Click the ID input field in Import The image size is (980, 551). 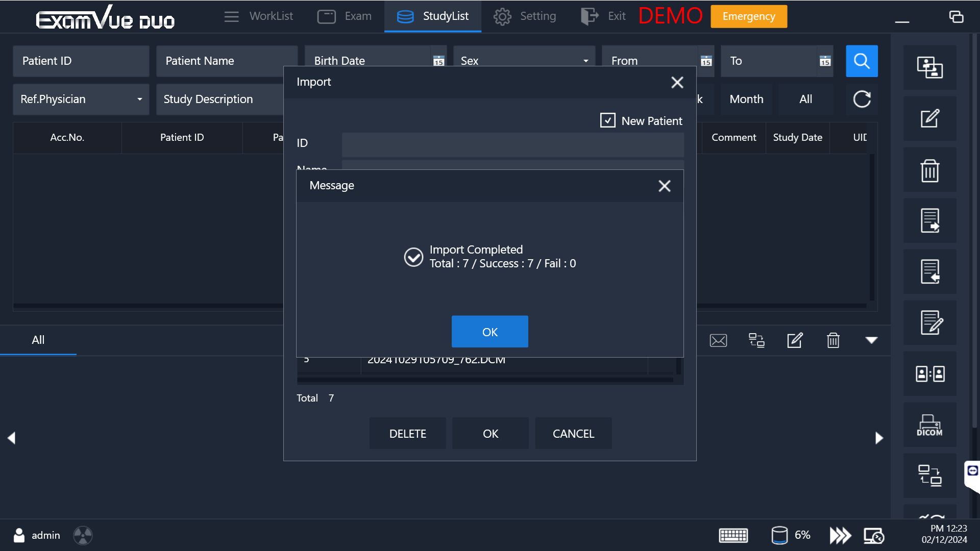512,144
